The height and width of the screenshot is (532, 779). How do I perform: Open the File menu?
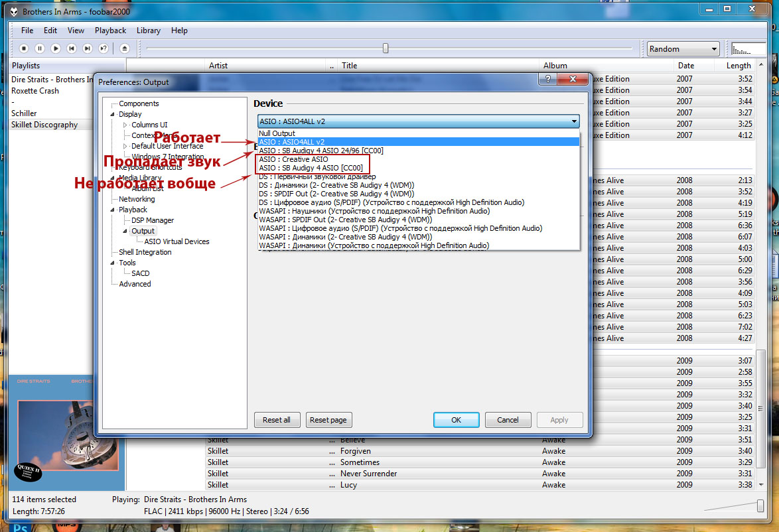point(27,31)
